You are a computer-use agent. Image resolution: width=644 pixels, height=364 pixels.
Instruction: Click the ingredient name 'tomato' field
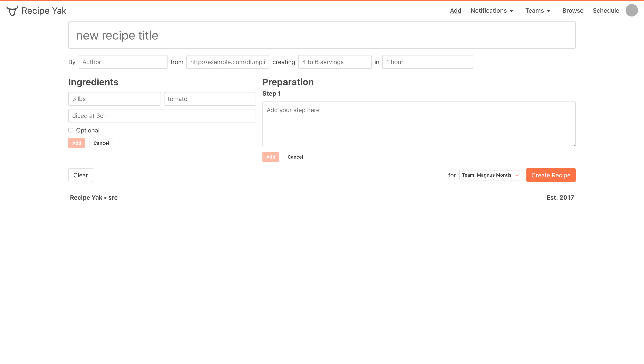[210, 99]
